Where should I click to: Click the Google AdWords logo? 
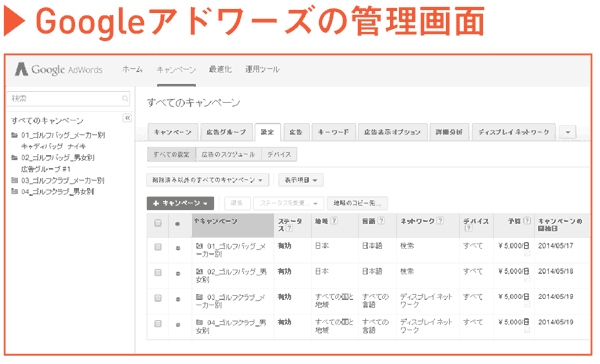(59, 69)
